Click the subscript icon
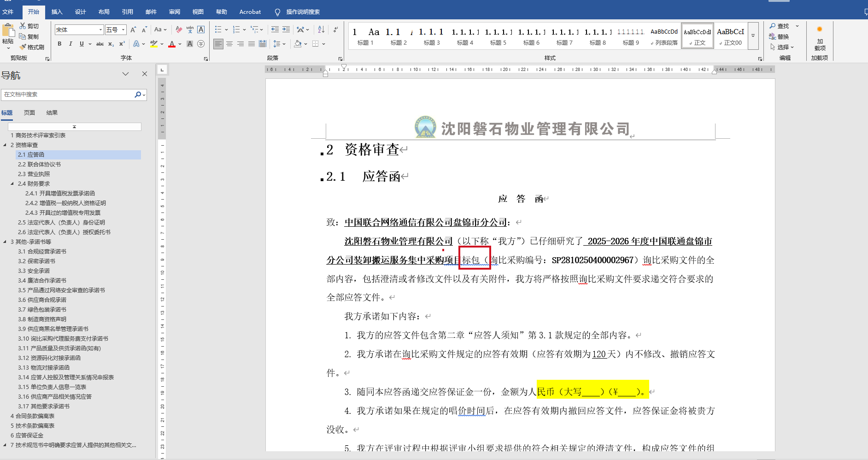The width and height of the screenshot is (868, 460). 111,44
